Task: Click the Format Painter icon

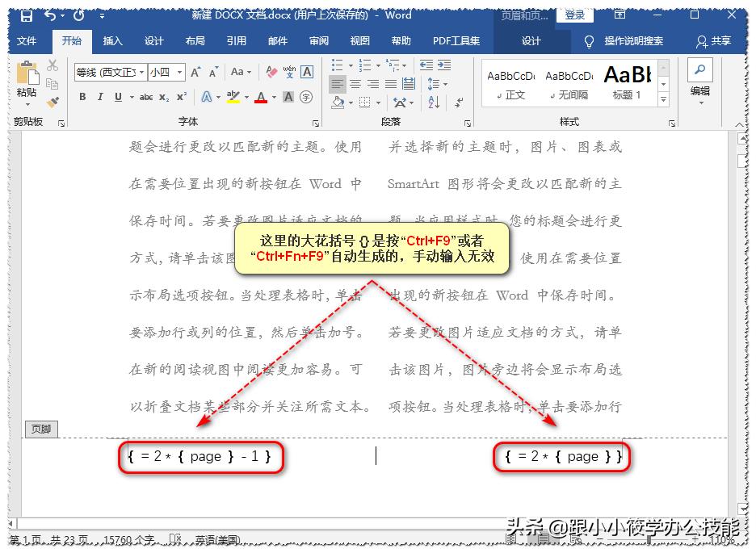Action: pos(53,102)
